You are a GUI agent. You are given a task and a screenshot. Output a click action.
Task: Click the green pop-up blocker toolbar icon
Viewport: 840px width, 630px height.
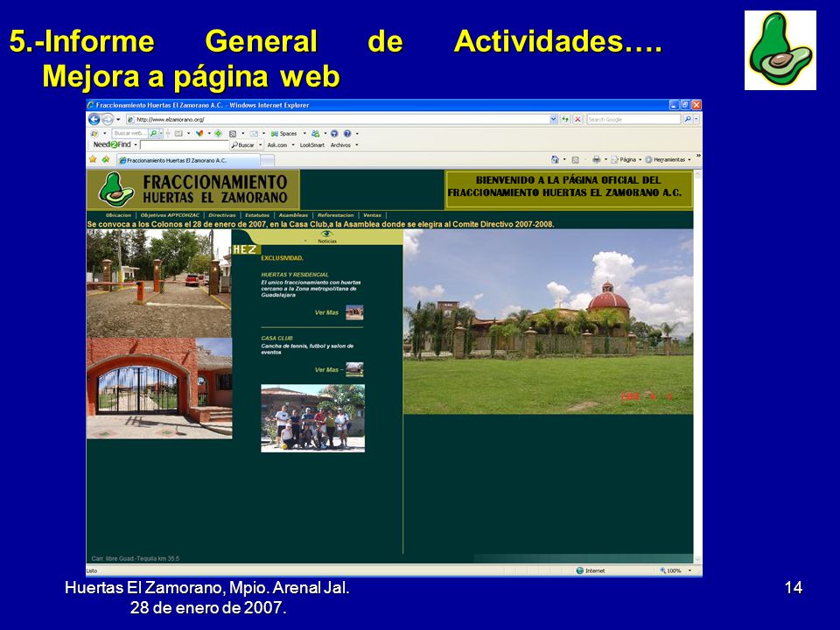click(218, 133)
